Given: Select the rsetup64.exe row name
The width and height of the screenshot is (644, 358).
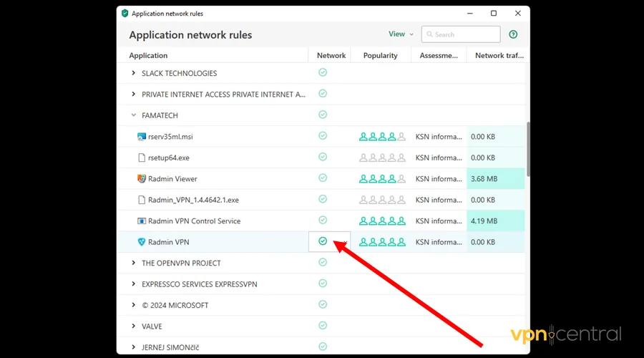Looking at the screenshot, I should pyautogui.click(x=169, y=158).
